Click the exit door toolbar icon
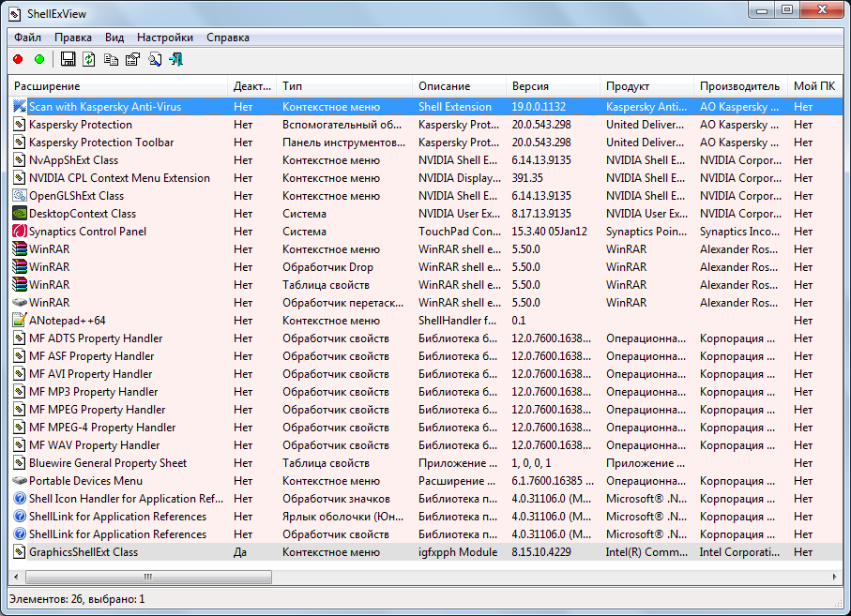This screenshot has height=616, width=851. (x=175, y=60)
